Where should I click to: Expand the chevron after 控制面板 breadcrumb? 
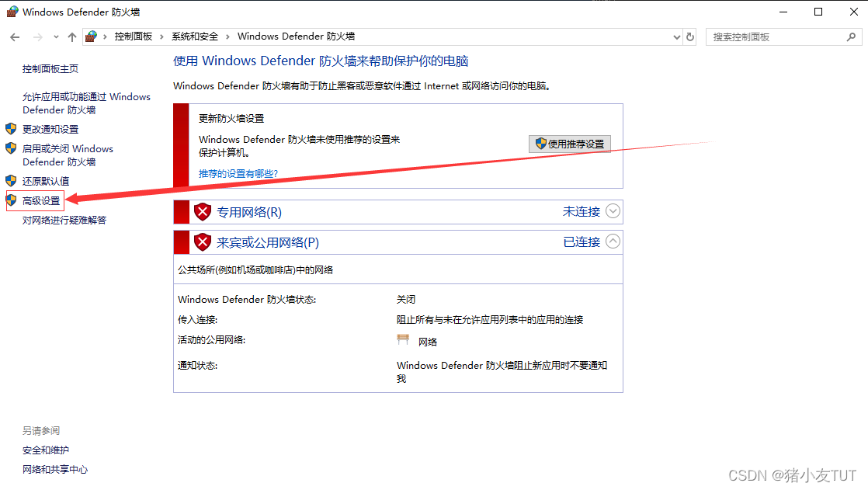pyautogui.click(x=161, y=37)
